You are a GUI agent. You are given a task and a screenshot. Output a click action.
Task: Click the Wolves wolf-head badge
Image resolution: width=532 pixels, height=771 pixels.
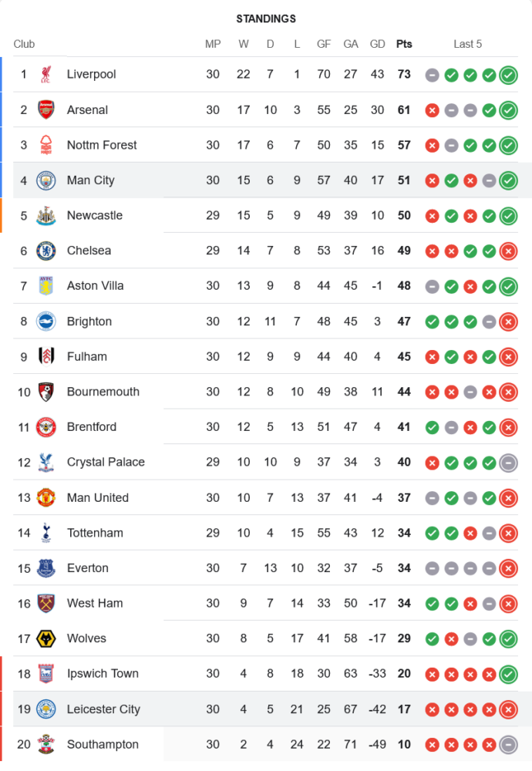click(46, 638)
